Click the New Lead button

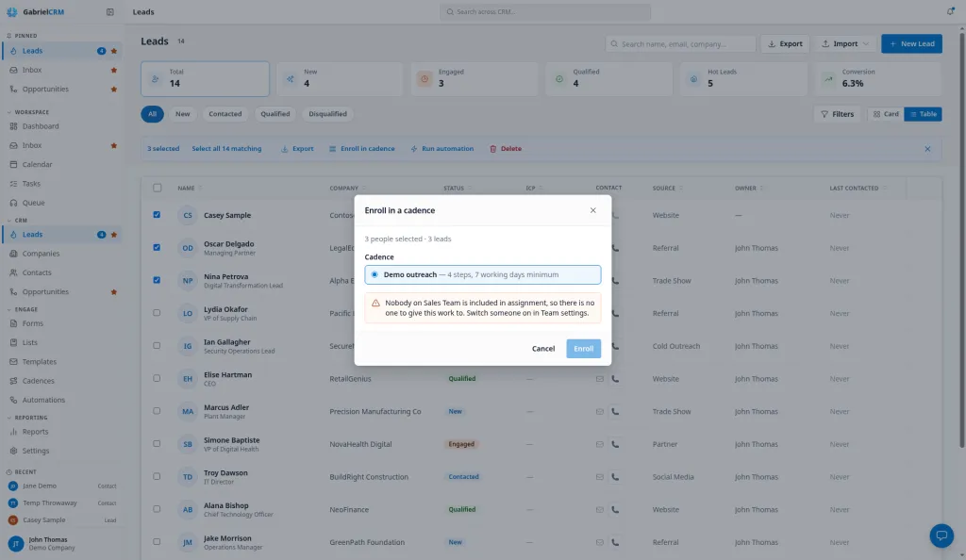pyautogui.click(x=911, y=43)
